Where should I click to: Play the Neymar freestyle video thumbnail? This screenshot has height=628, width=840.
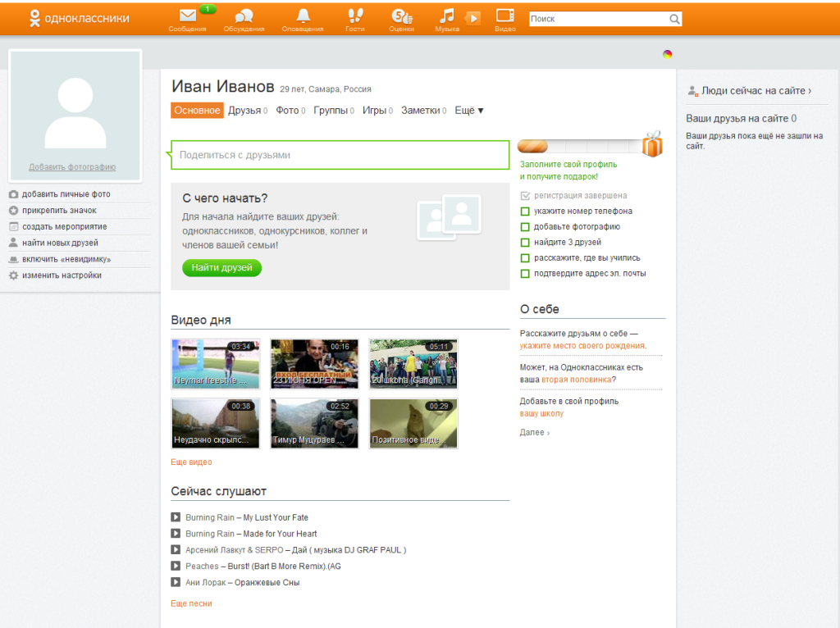click(x=216, y=363)
